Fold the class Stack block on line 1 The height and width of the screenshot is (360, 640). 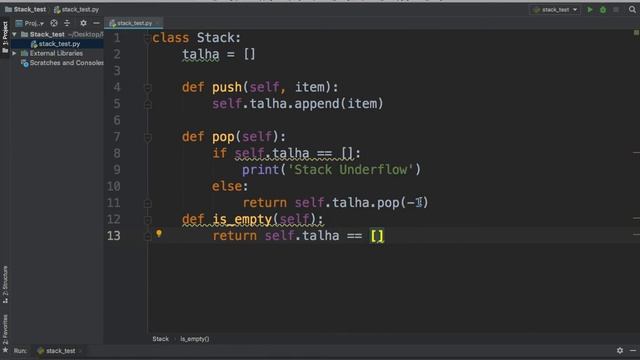coord(147,38)
